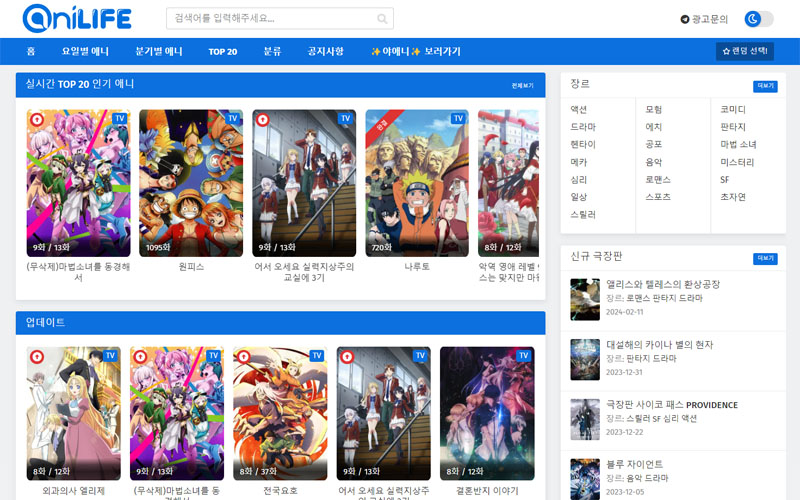Click up-arrow badge on 외과의사 엘리제 poster
Image resolution: width=800 pixels, height=500 pixels.
coord(37,357)
